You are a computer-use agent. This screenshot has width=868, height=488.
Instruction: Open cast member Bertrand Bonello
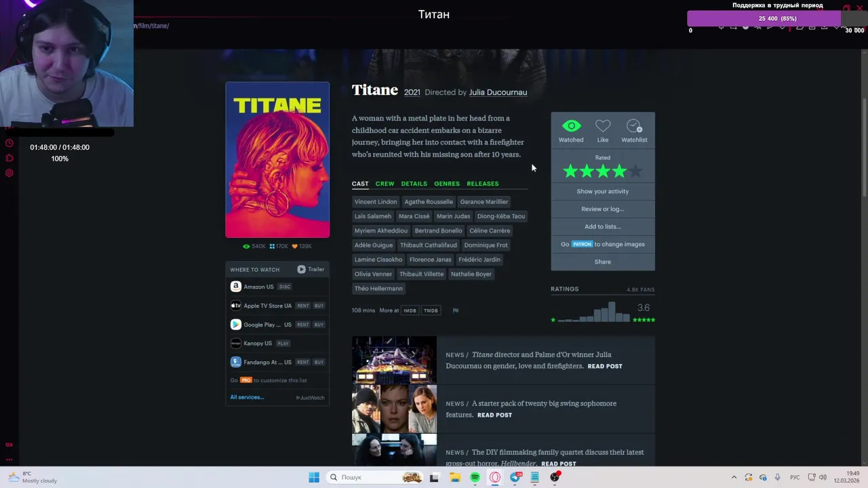(438, 230)
